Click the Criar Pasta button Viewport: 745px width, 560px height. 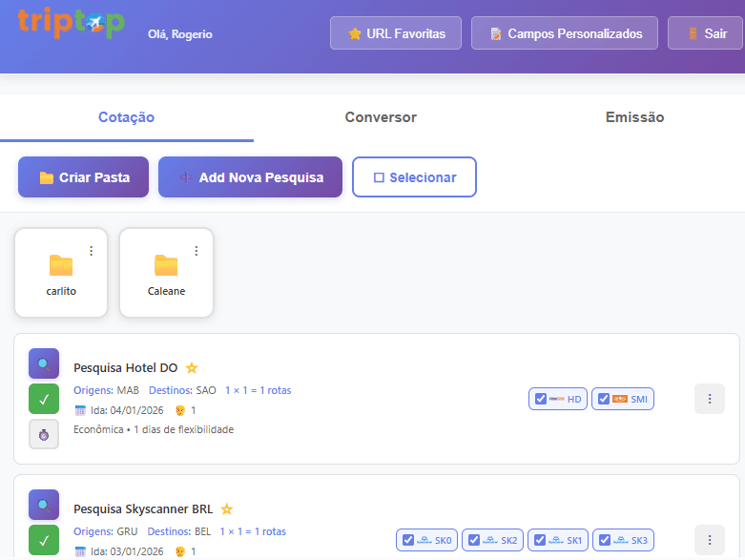point(84,177)
